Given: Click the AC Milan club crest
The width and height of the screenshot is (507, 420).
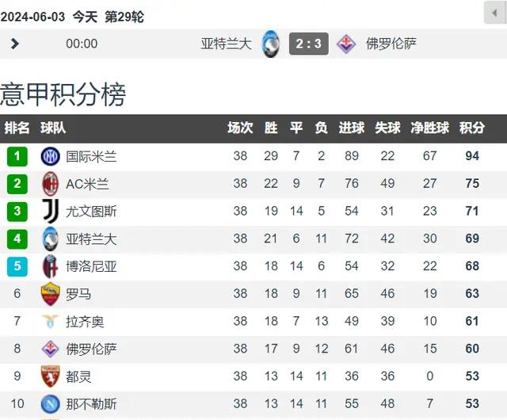Looking at the screenshot, I should (50, 184).
